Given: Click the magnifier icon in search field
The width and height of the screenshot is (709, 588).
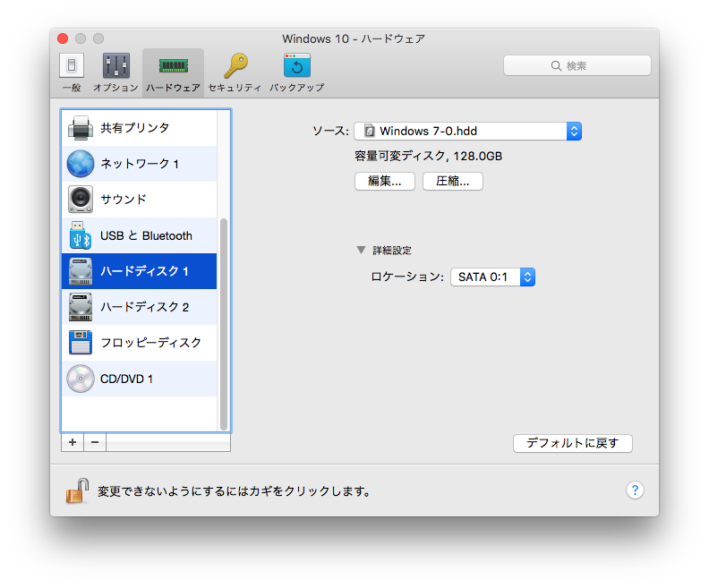Looking at the screenshot, I should [x=556, y=66].
